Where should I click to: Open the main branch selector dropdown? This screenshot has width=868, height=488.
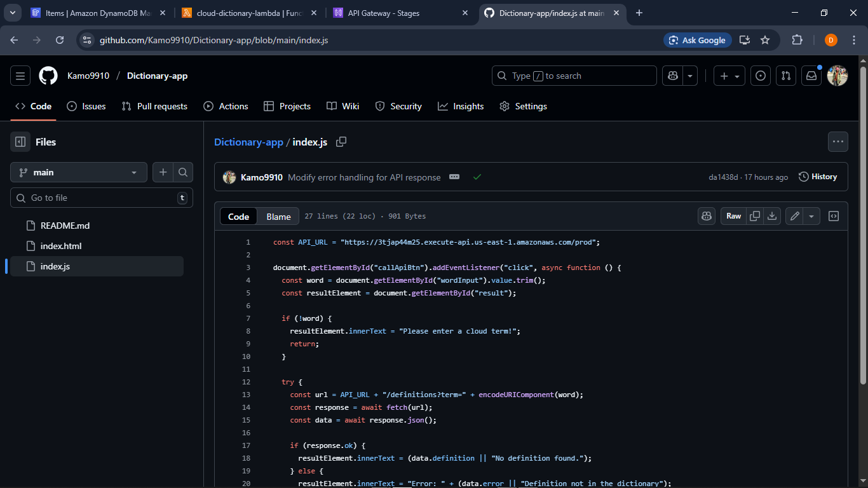[78, 172]
